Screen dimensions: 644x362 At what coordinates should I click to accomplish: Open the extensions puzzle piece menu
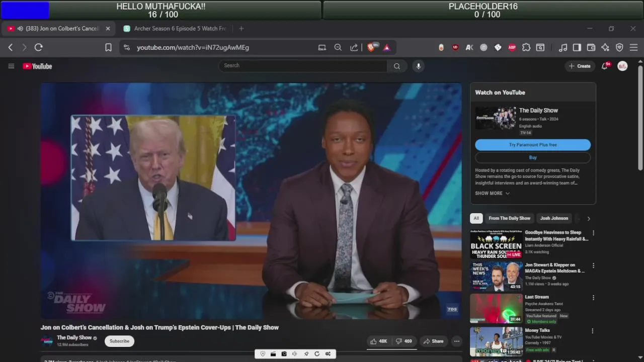tap(526, 47)
